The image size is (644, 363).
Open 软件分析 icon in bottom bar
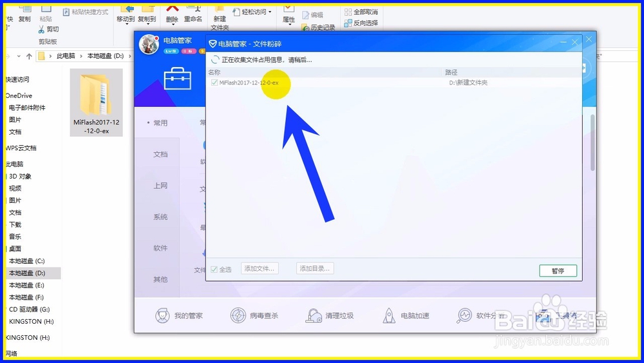click(x=464, y=315)
